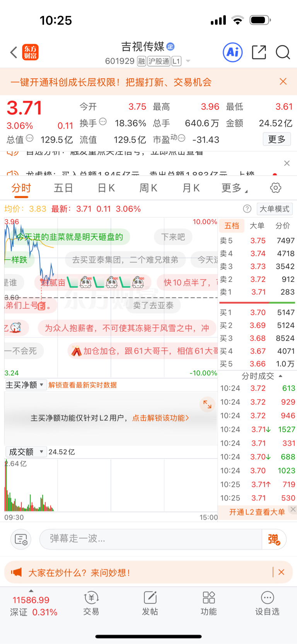Tap the megaphone icon on 妙想 banner
The image size is (297, 644).
click(x=17, y=572)
